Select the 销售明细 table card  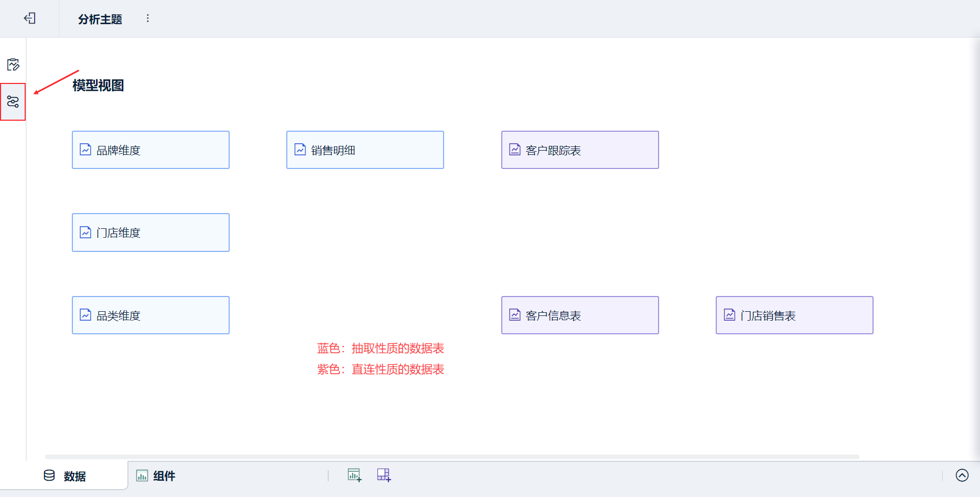(365, 150)
